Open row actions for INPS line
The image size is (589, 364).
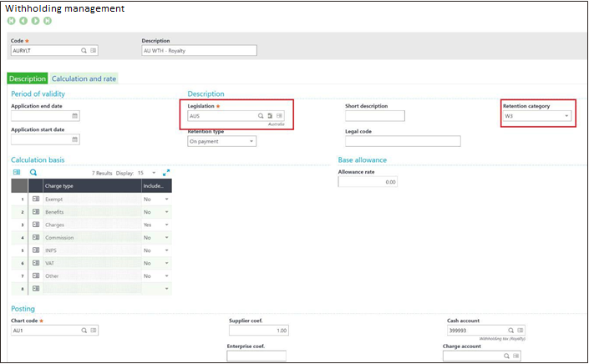[36, 250]
